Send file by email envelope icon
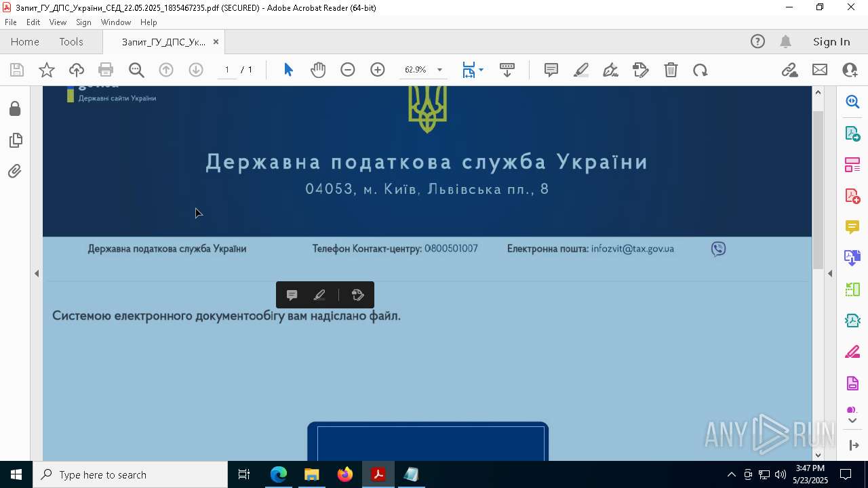Screen dimensions: 868x488 tap(820, 70)
